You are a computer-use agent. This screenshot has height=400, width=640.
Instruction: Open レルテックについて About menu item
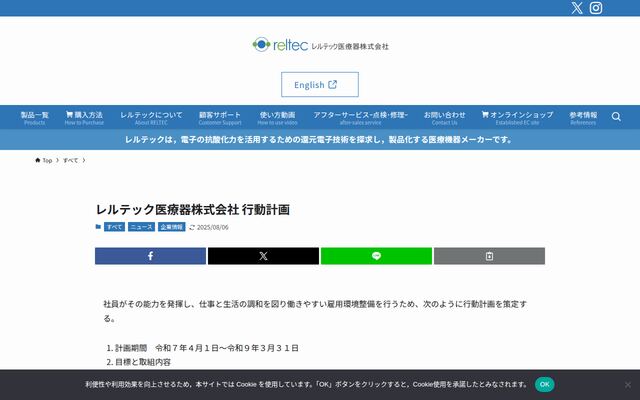pyautogui.click(x=151, y=118)
